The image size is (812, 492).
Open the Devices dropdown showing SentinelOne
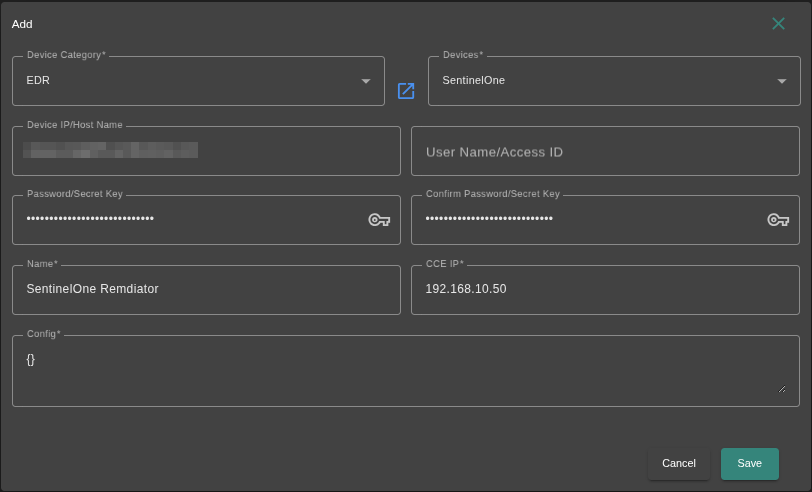tap(614, 81)
